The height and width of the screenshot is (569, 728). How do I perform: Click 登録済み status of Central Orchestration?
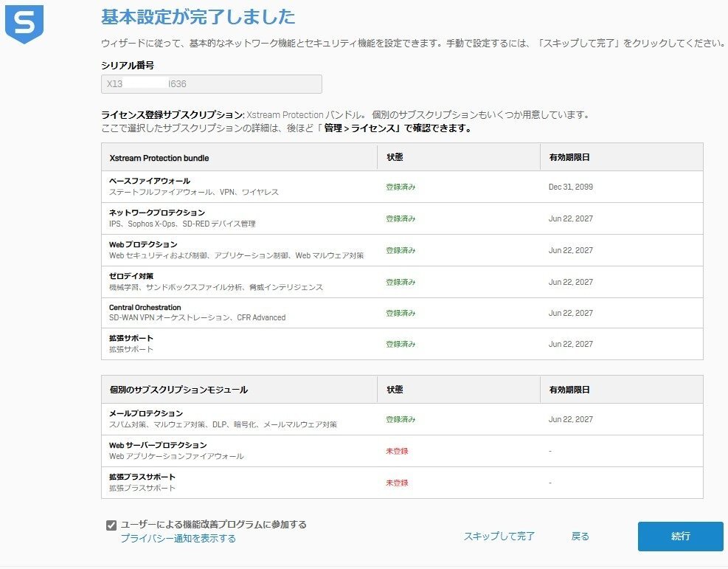tap(401, 313)
